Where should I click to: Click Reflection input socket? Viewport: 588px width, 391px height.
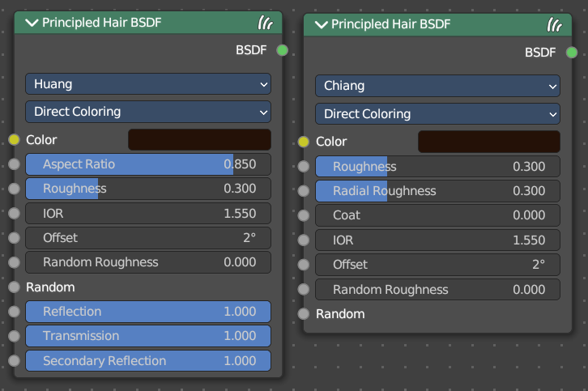15,312
